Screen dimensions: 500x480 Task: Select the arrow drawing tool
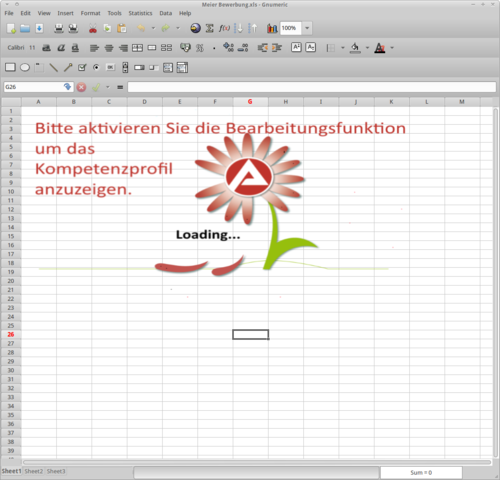pos(68,68)
